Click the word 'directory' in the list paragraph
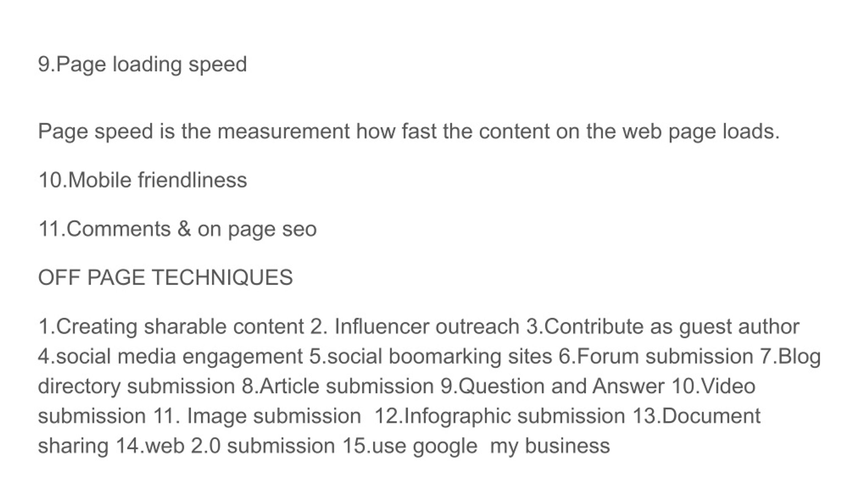Viewport: 868px width, 488px height. point(79,387)
